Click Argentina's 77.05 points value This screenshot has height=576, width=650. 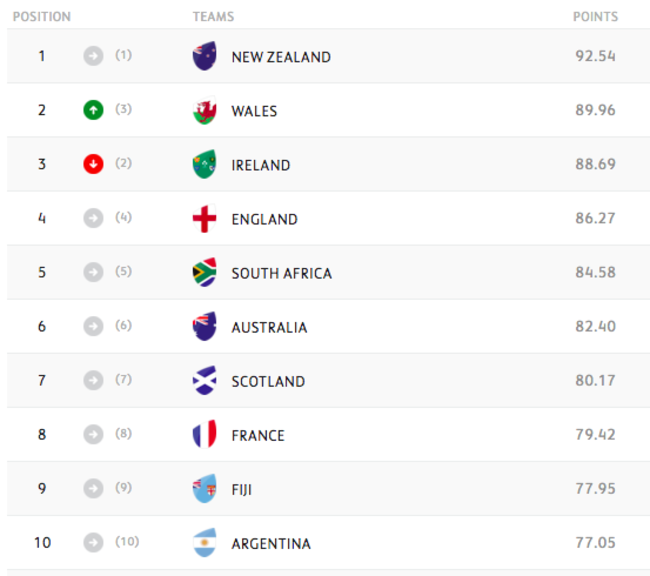(x=595, y=543)
